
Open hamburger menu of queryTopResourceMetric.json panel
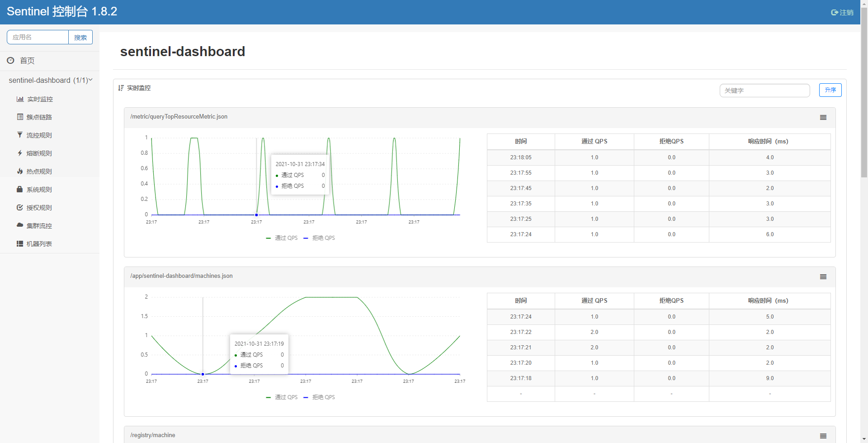pyautogui.click(x=823, y=117)
